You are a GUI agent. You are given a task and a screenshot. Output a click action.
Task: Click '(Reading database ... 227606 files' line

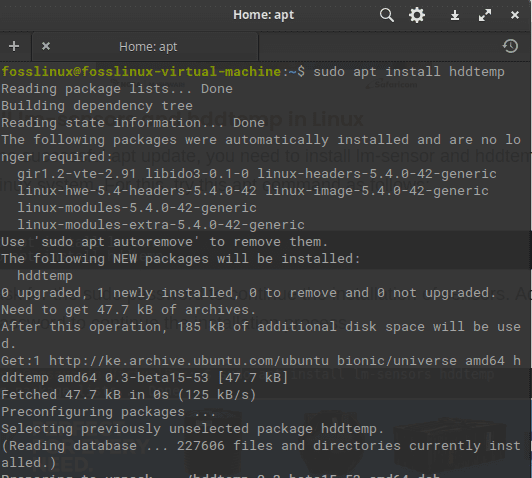click(261, 446)
